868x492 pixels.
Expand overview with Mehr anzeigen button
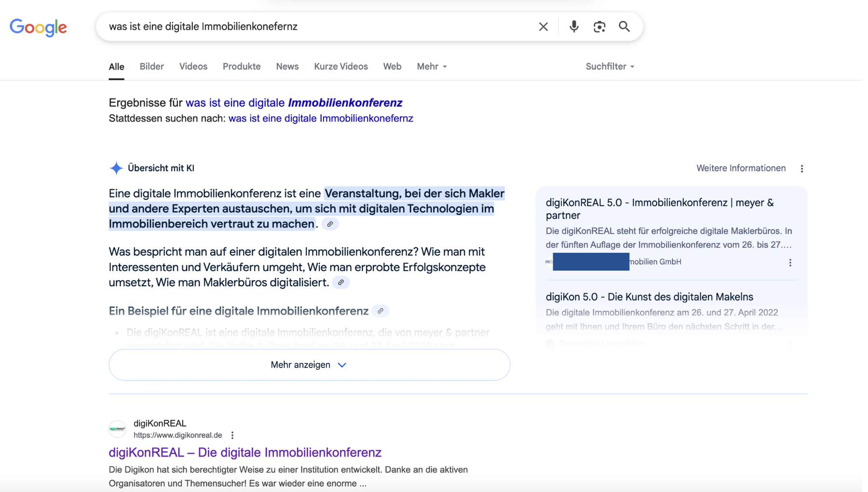pos(309,365)
